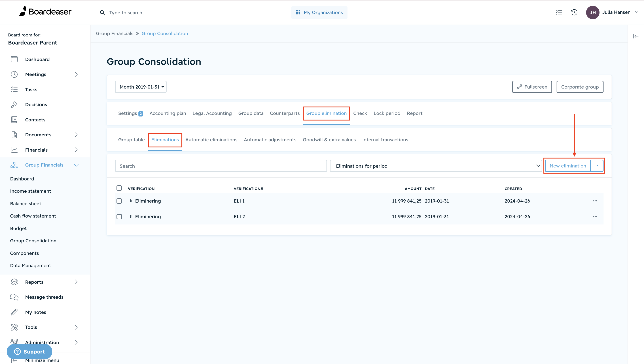Collapse the right side panel arrow icon
This screenshot has height=364, width=644.
636,36
